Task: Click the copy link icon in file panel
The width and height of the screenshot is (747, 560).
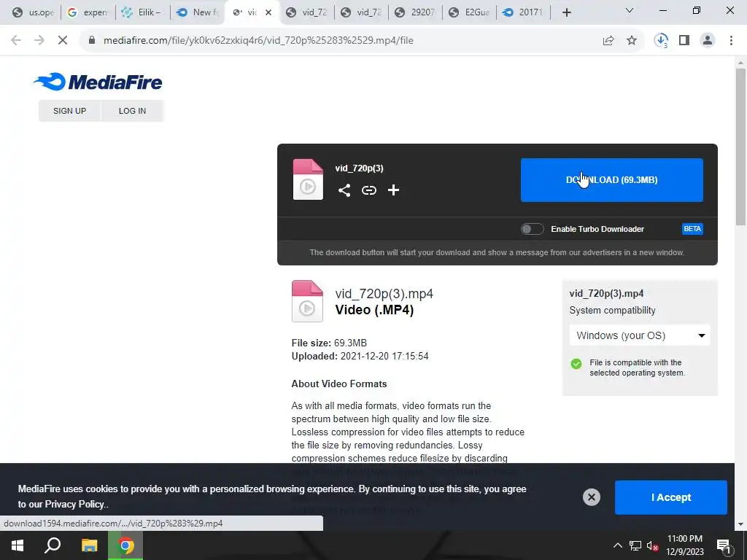Action: tap(368, 190)
